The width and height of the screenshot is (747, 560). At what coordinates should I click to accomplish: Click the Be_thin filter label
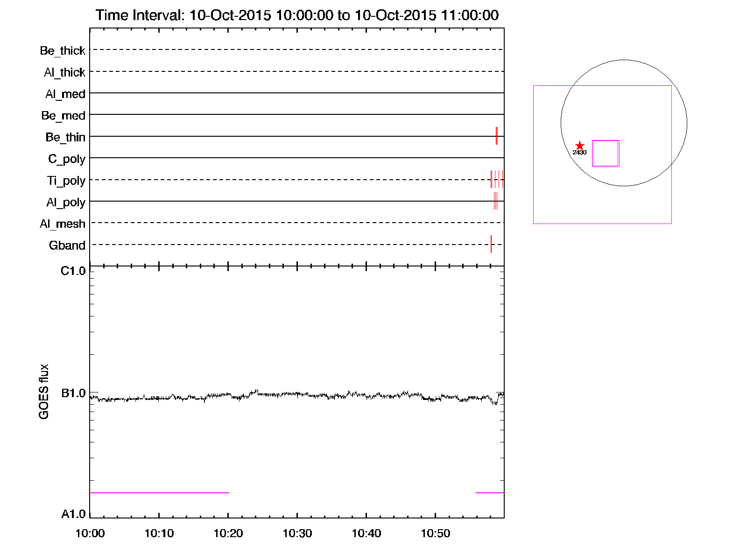pyautogui.click(x=65, y=138)
